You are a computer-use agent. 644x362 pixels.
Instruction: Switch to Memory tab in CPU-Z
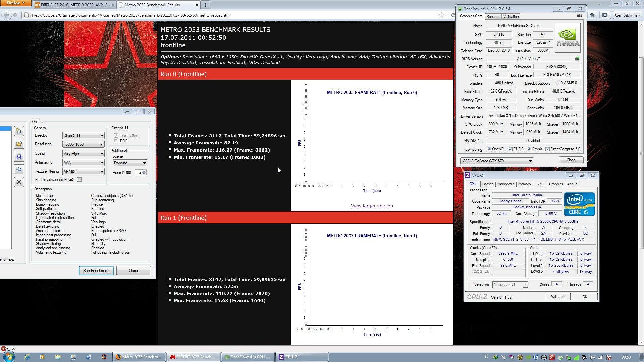[x=524, y=184]
